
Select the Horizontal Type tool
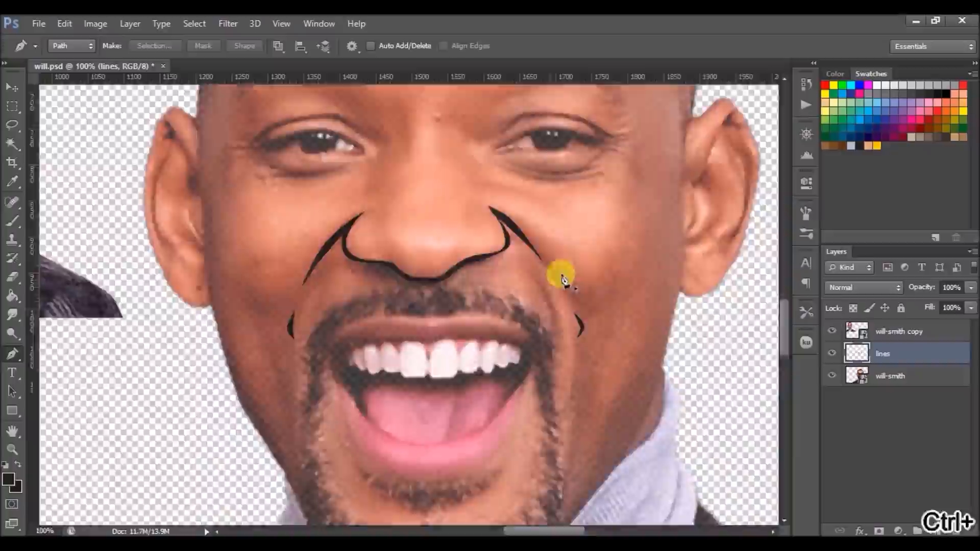pyautogui.click(x=12, y=373)
